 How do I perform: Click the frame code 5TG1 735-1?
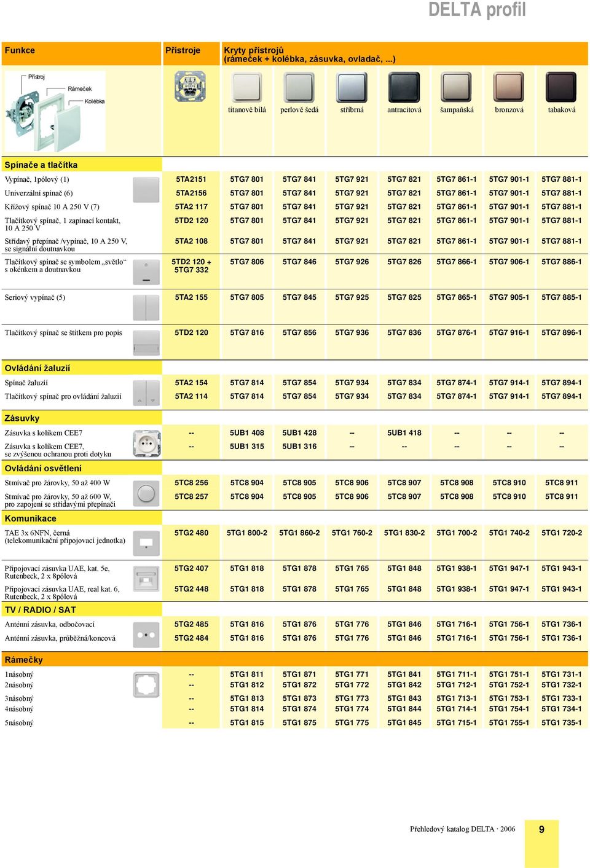(562, 722)
